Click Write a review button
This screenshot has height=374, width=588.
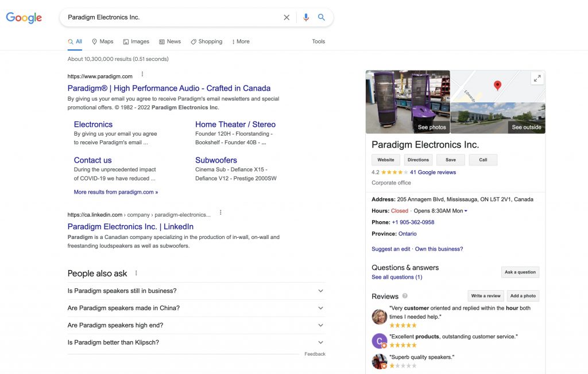click(x=486, y=296)
